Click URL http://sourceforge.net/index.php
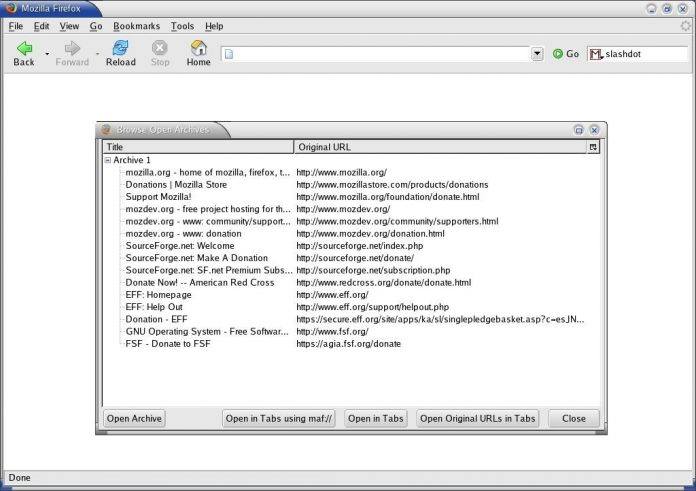The width and height of the screenshot is (696, 491). (x=360, y=246)
